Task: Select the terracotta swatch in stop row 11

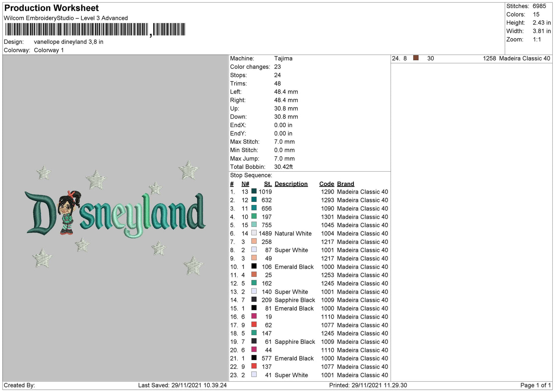Action: 254,275
